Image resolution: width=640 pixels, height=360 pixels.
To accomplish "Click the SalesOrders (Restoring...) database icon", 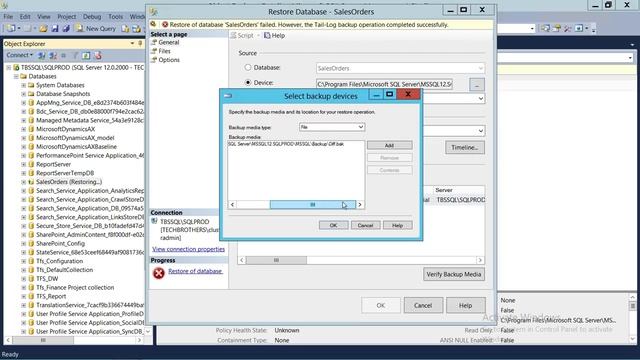I will pos(31,182).
